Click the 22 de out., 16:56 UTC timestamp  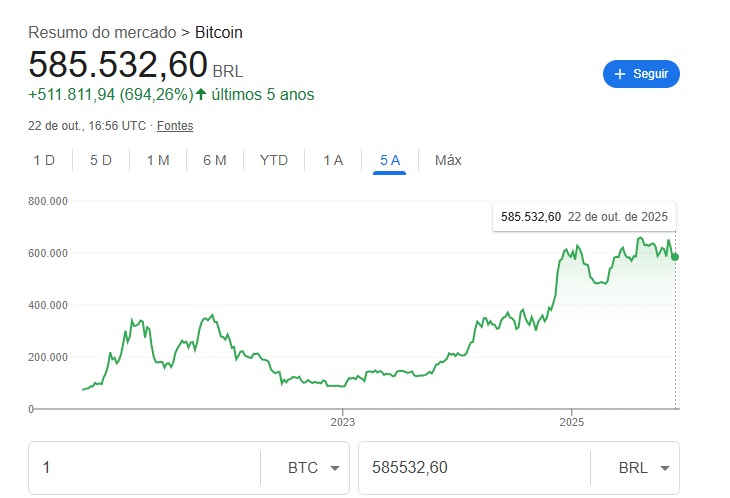point(87,126)
